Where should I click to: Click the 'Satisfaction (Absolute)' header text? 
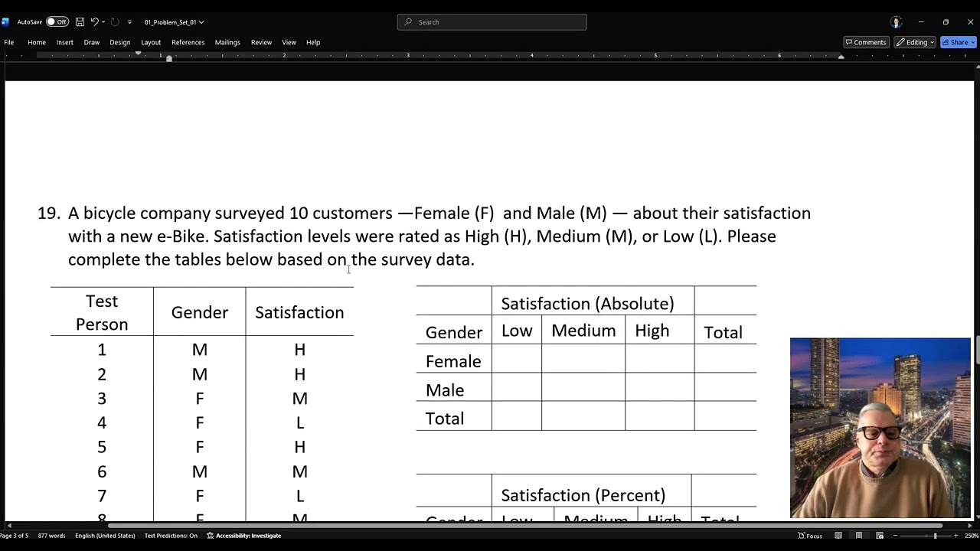click(587, 304)
